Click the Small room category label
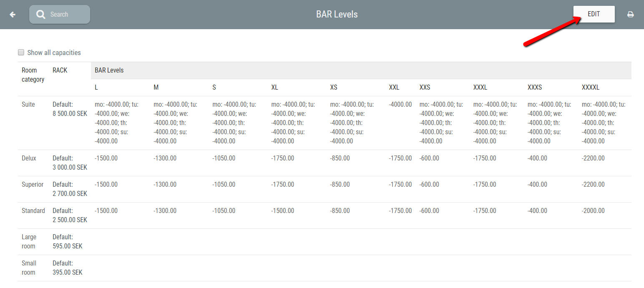 click(x=29, y=268)
